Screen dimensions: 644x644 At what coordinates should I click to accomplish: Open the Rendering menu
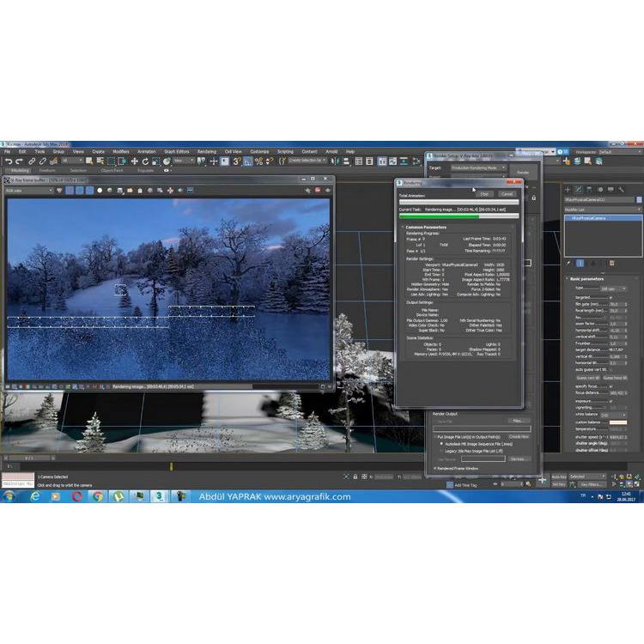[x=207, y=151]
